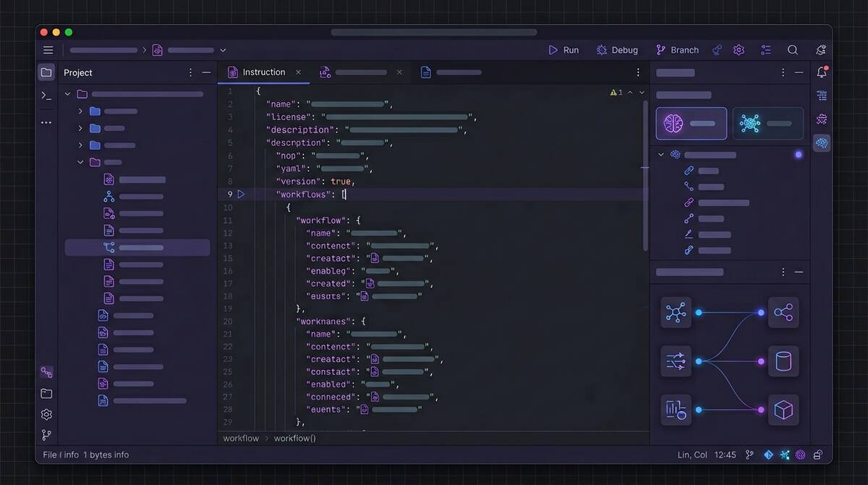Select the brain model card in right panel
868x485 pixels.
[691, 123]
